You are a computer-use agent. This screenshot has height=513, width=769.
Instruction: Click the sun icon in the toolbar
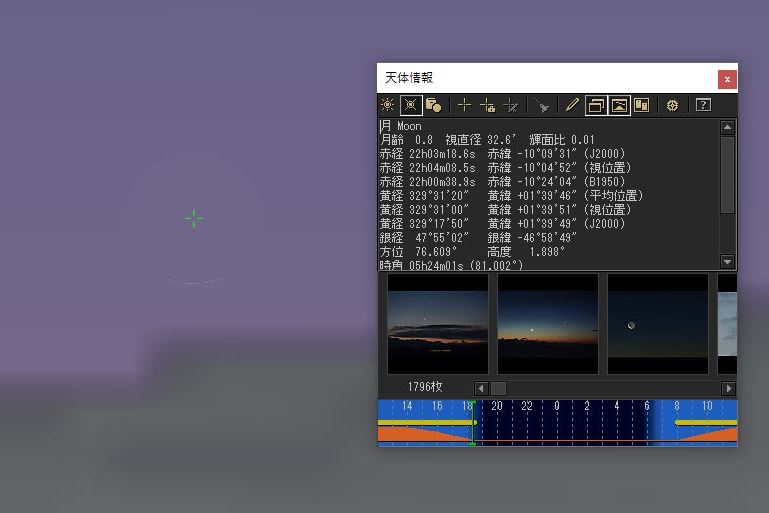coord(388,105)
